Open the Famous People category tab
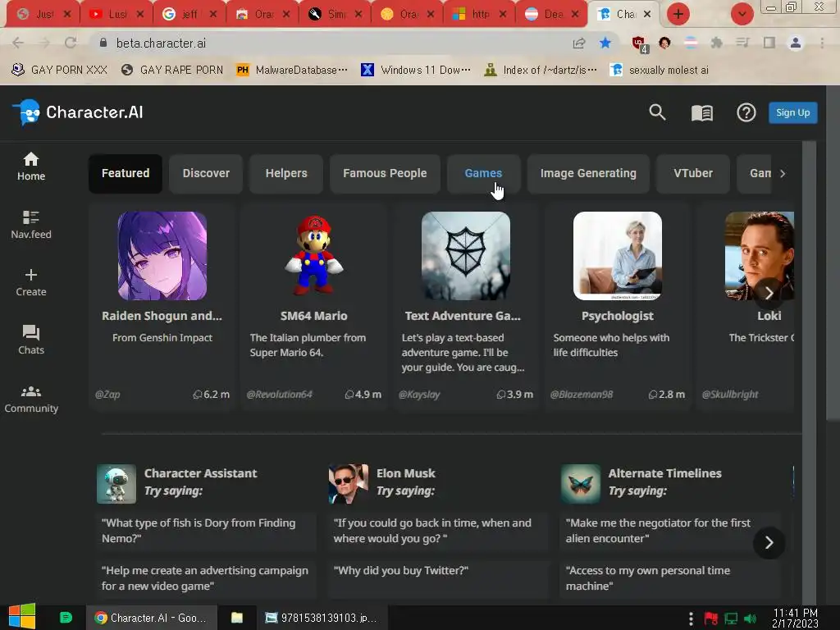 click(x=385, y=174)
